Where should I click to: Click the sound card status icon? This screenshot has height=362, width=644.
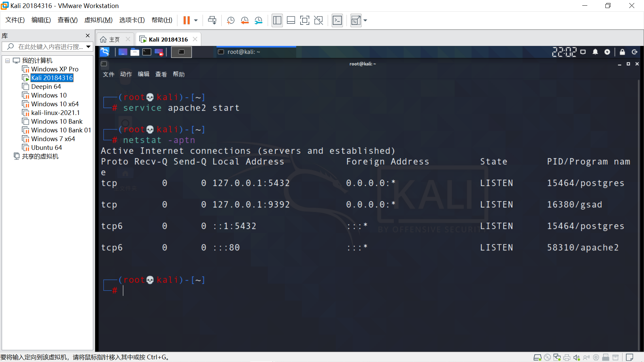click(x=577, y=358)
